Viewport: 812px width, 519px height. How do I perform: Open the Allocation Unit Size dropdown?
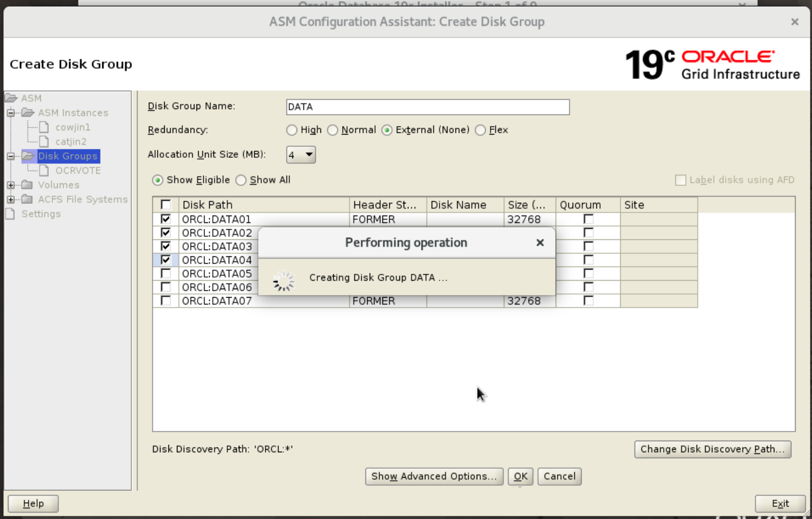[x=301, y=155]
